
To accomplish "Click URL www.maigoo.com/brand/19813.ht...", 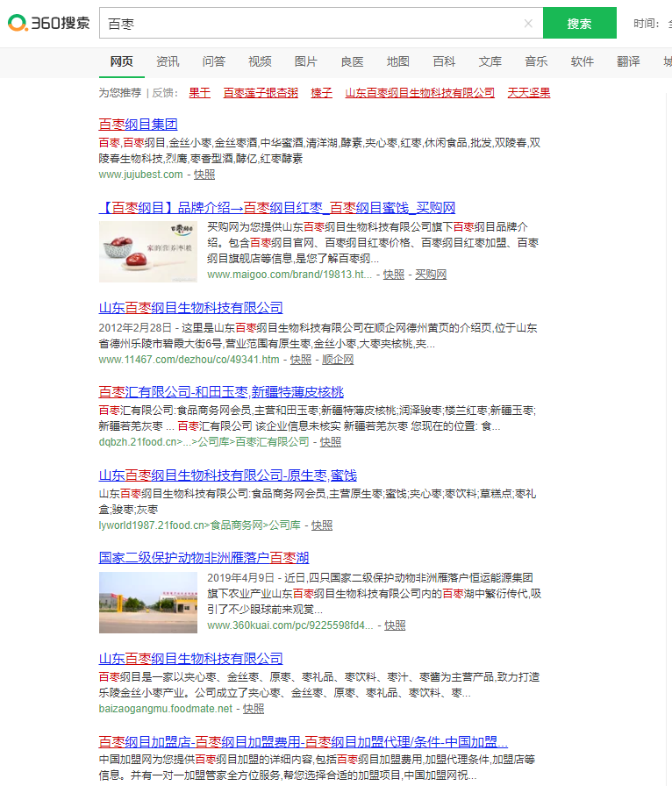I will [x=290, y=275].
